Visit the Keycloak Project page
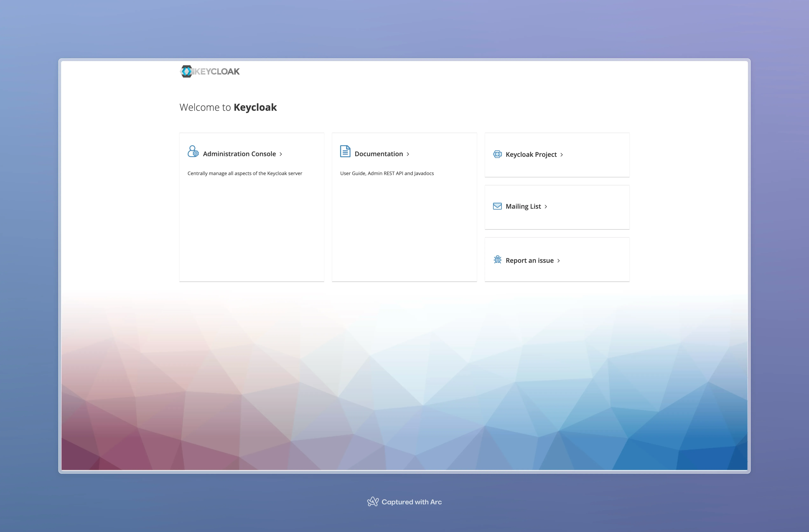 (x=531, y=155)
